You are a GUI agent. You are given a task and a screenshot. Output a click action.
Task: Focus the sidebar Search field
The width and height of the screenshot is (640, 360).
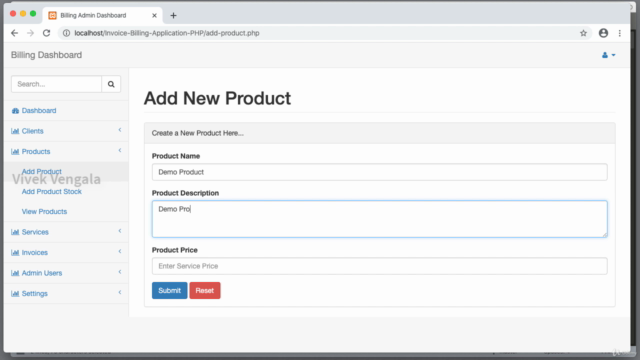[56, 84]
